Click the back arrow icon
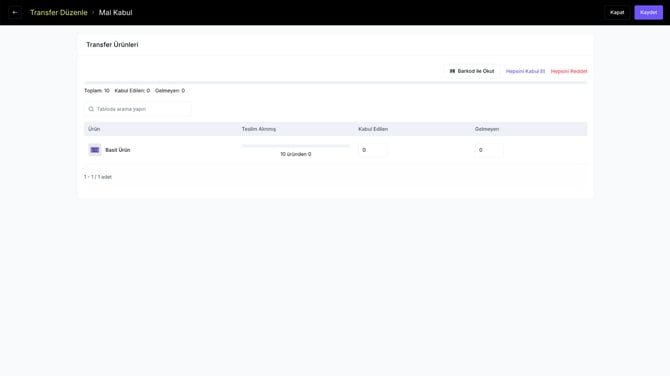 [x=15, y=12]
